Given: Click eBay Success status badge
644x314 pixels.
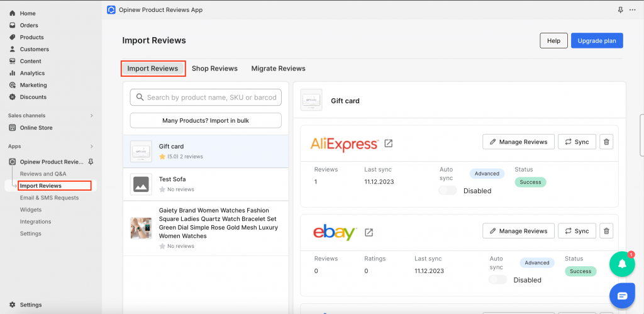Looking at the screenshot, I should pos(580,271).
